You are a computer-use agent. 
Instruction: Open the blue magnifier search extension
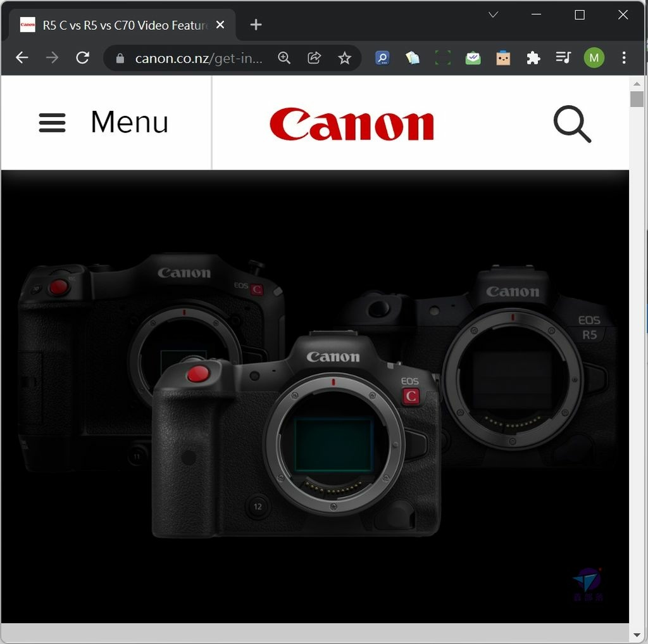pos(382,58)
